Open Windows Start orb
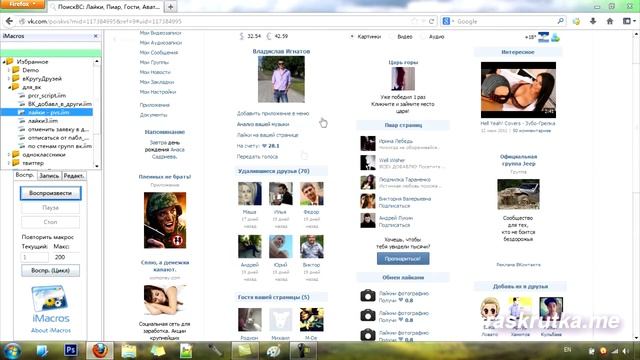This screenshot has width=640, height=360. pos(12,351)
